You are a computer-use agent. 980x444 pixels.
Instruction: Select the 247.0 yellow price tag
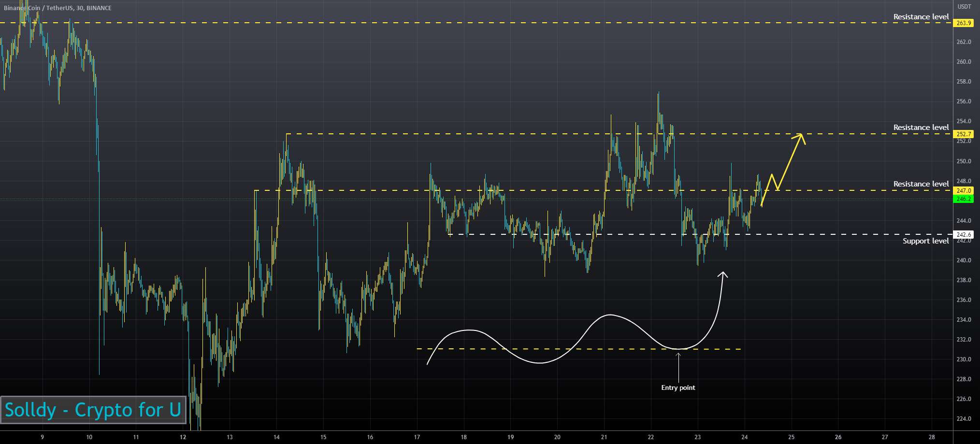pyautogui.click(x=964, y=191)
